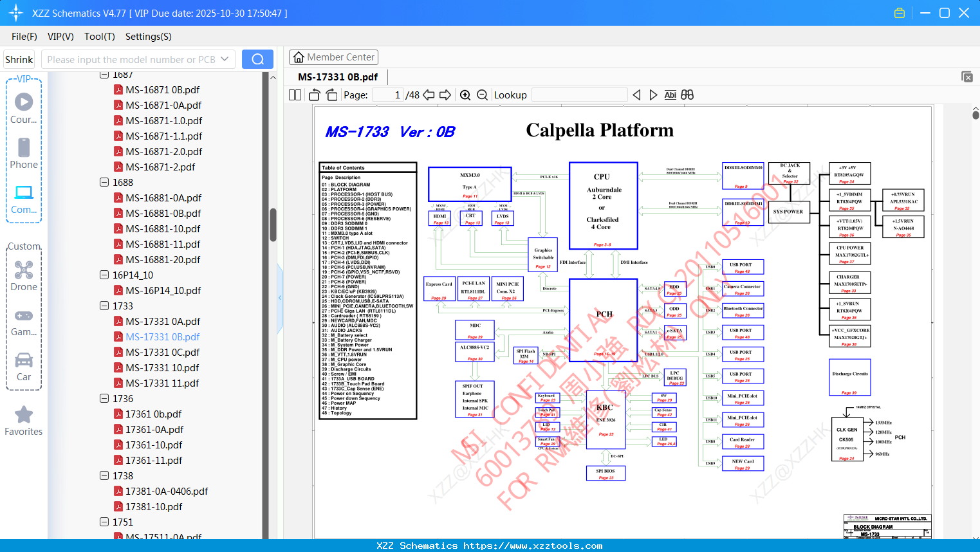Jump to the previous lookup result
980x552 pixels.
[636, 95]
